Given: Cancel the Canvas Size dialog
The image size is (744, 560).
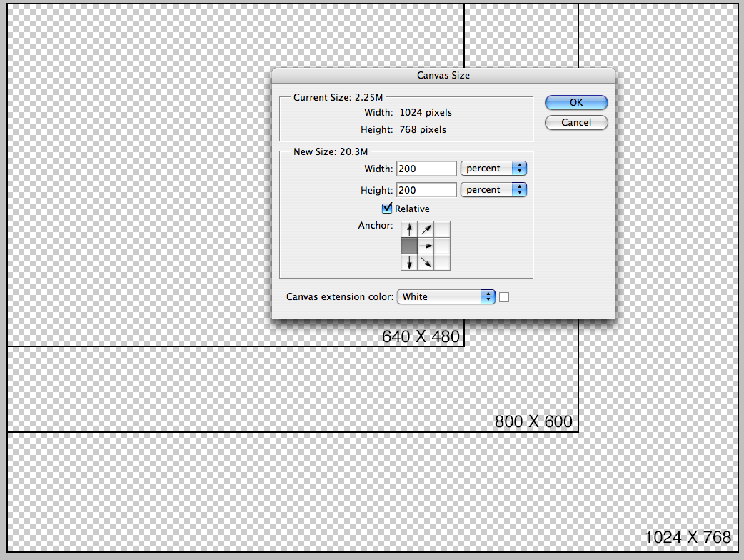Looking at the screenshot, I should (x=576, y=123).
